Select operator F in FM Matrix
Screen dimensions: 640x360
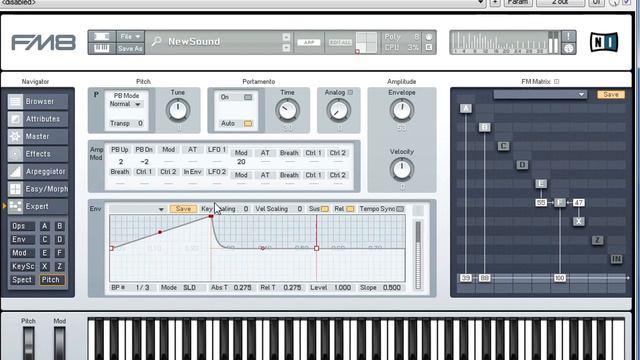(560, 202)
